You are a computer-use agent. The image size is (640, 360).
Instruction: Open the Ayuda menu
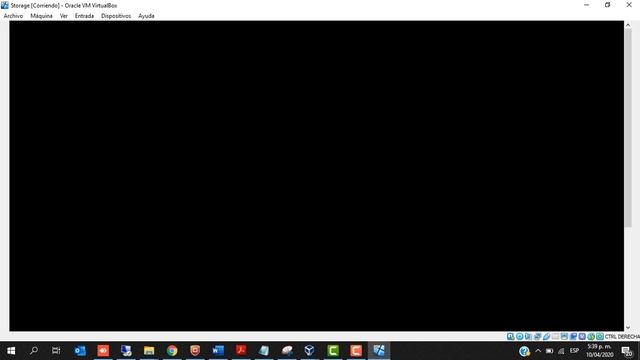click(x=146, y=16)
